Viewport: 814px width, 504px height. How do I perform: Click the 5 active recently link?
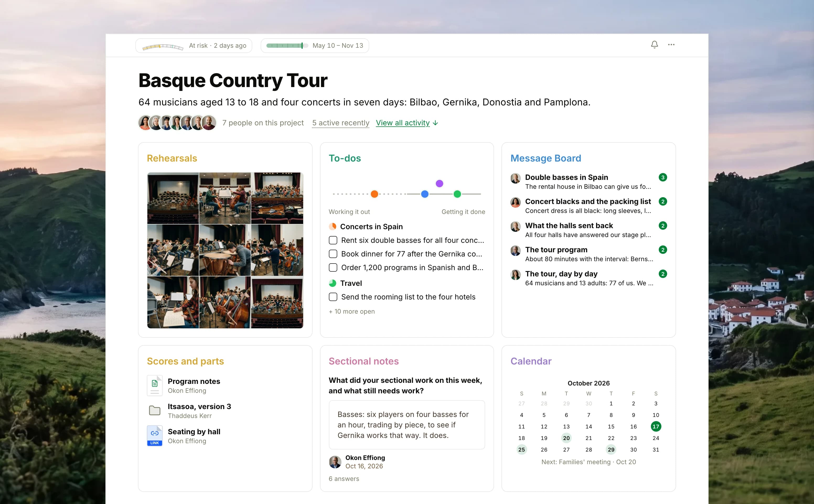[x=341, y=123]
